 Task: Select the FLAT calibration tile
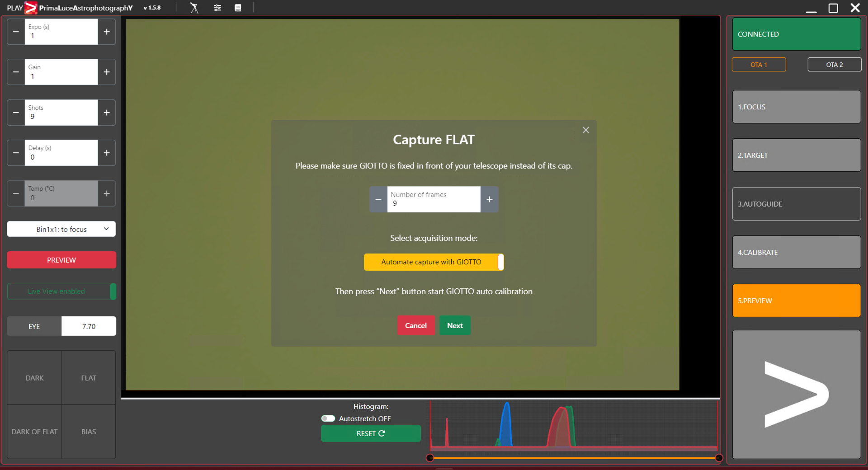coord(89,378)
